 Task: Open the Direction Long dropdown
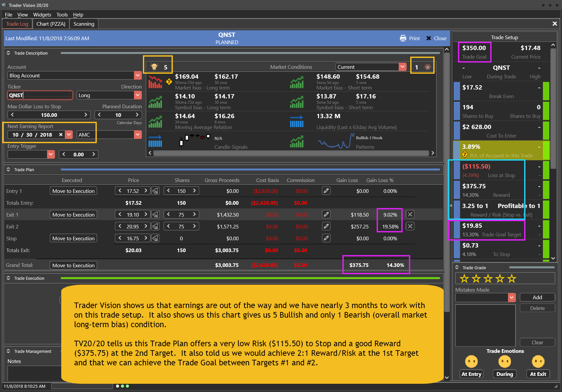138,95
